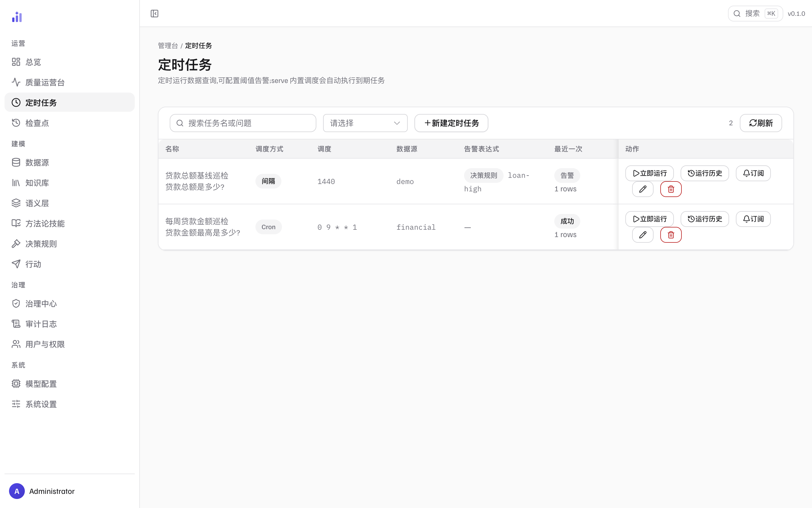This screenshot has width=812, height=508.
Task: Open 总览 in the sidebar
Action: coord(69,62)
